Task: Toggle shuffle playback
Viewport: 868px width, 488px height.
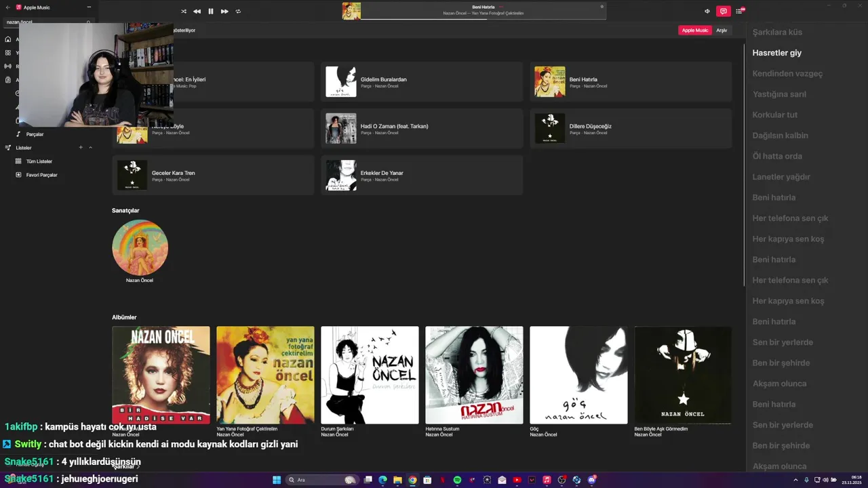Action: 184,12
